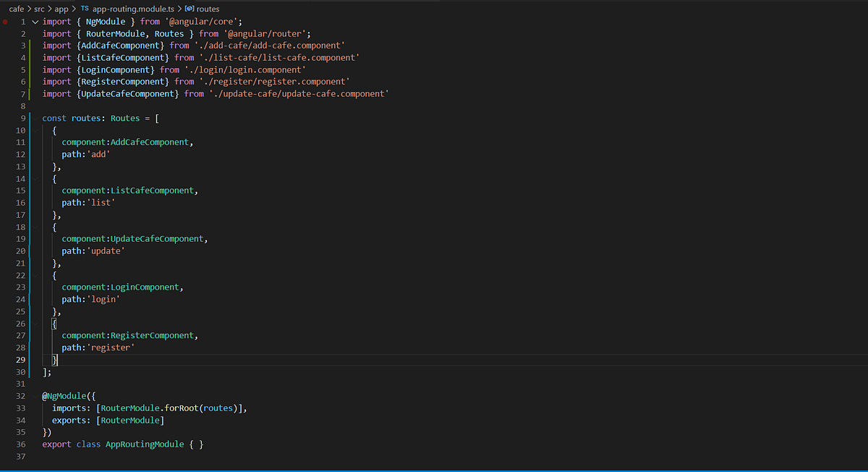Click the gutter beside line 10 to add breakpoint
868x472 pixels.
(x=7, y=130)
